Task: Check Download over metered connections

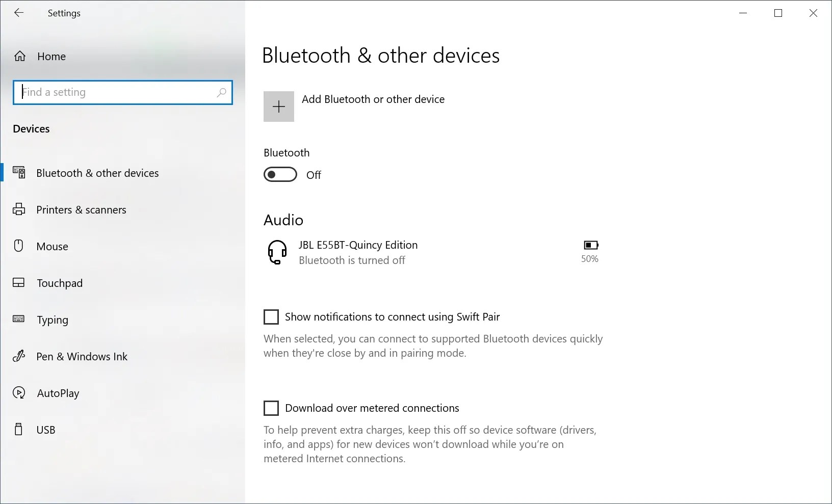Action: point(271,408)
